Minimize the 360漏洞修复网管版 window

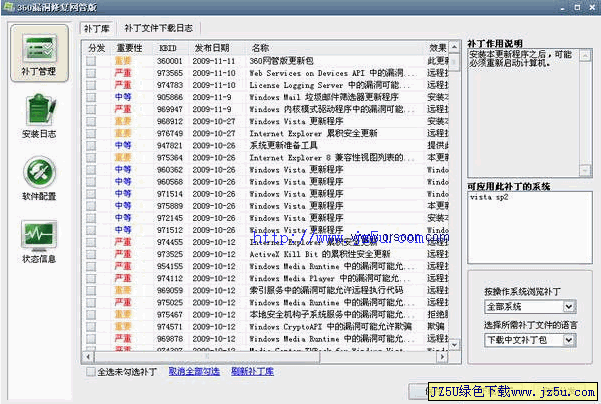563,8
